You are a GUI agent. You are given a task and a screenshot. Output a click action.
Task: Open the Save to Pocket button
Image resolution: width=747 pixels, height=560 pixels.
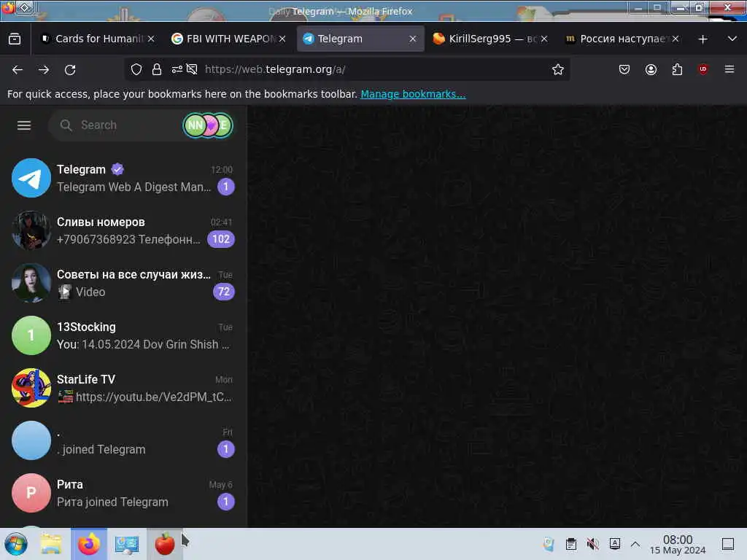[624, 69]
